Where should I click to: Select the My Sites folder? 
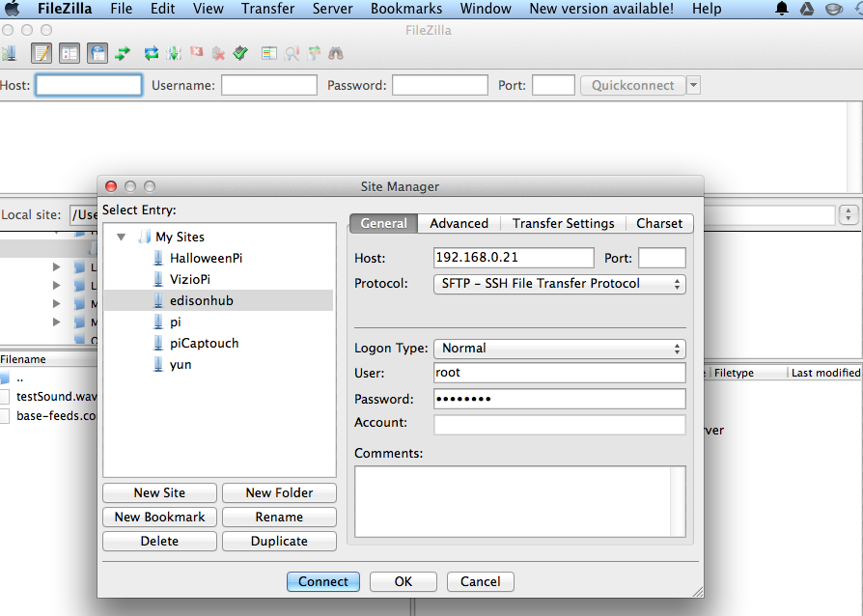(180, 238)
